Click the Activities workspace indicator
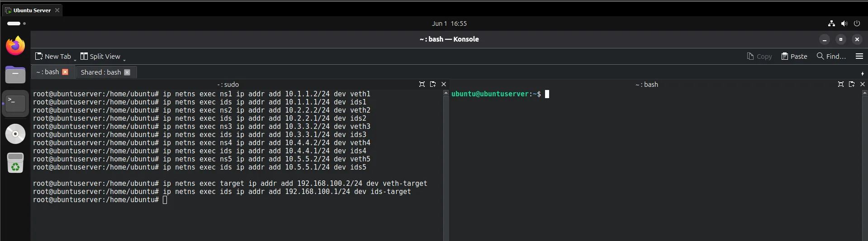This screenshot has height=241, width=868. [x=17, y=24]
